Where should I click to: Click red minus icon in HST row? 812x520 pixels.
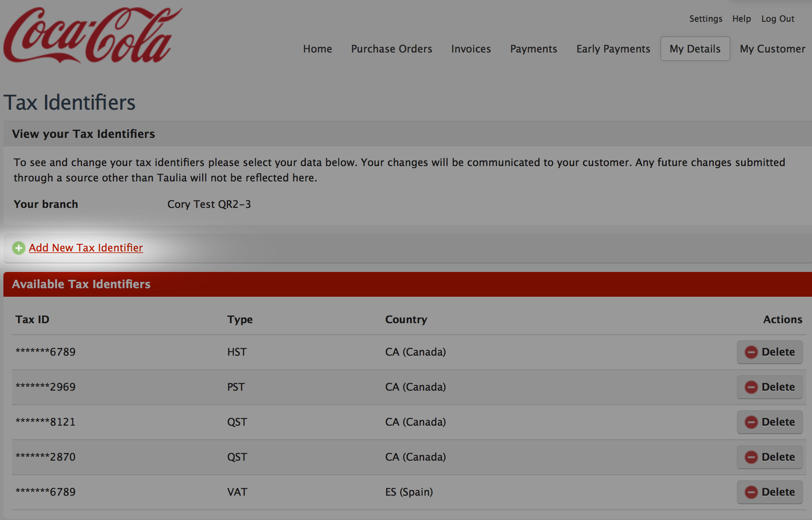751,352
